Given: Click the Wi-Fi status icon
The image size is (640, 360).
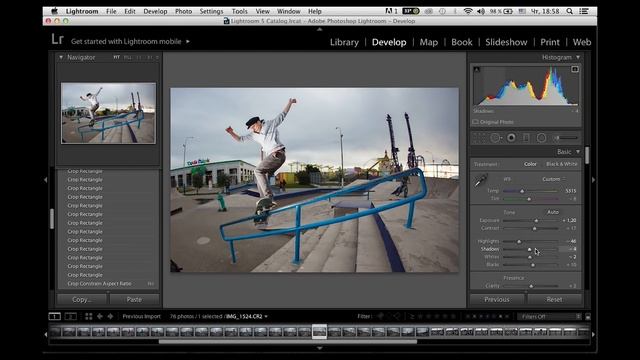Looking at the screenshot, I should (x=468, y=11).
